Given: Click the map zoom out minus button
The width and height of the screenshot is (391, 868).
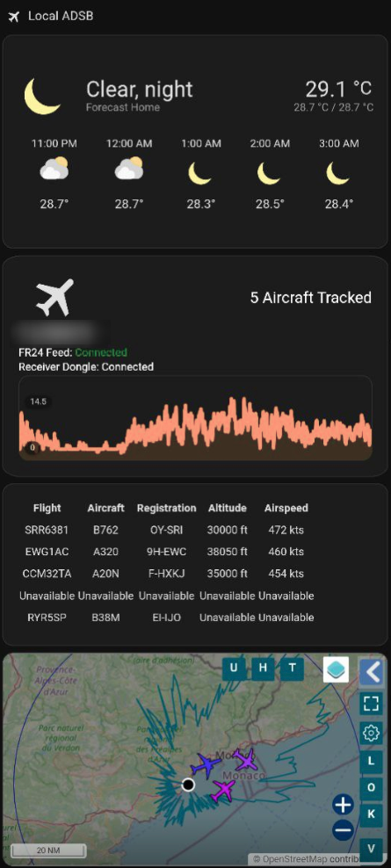Looking at the screenshot, I should click(x=344, y=830).
